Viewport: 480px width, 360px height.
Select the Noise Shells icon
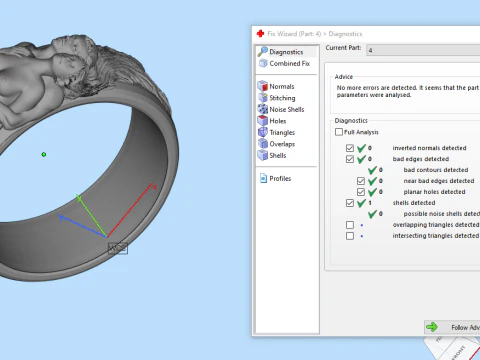click(x=263, y=109)
